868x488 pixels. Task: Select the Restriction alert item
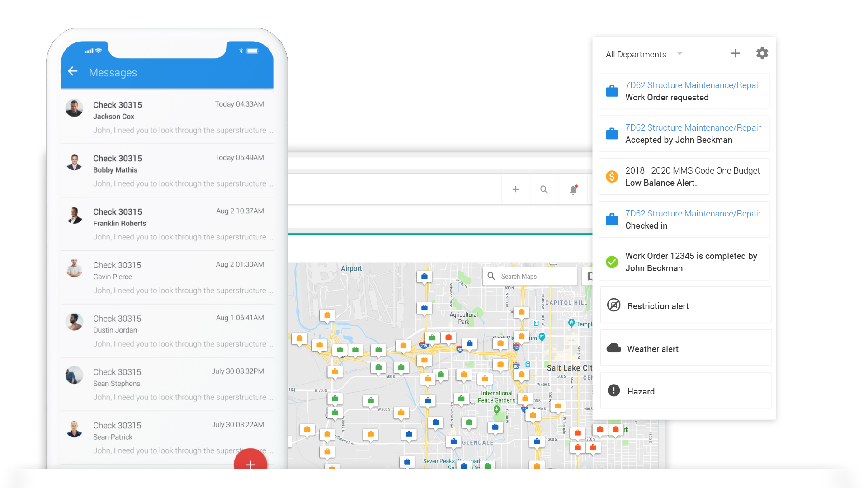(x=685, y=305)
